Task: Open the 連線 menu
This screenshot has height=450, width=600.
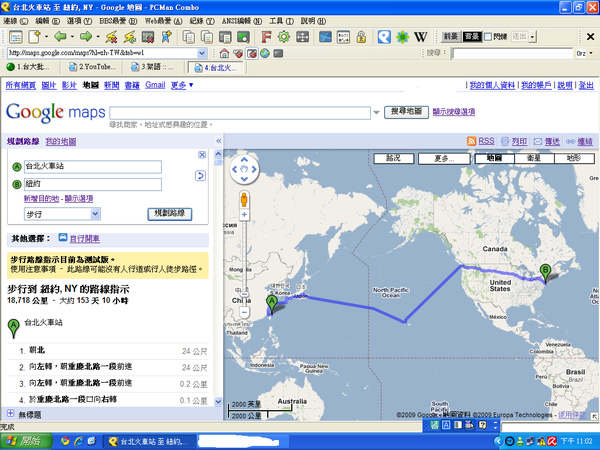Action: pyautogui.click(x=16, y=21)
